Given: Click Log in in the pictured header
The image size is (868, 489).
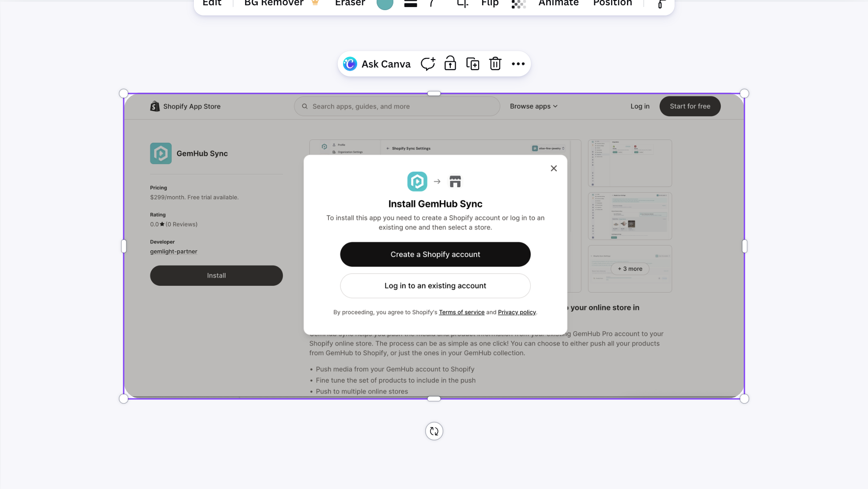Looking at the screenshot, I should [640, 106].
